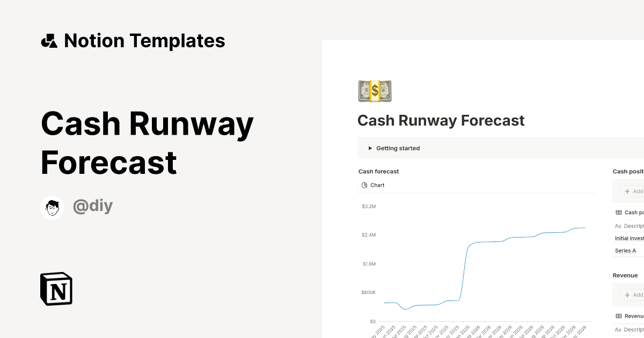Click the database icon next to Cash position table
Screen dimensions: 644x338
pyautogui.click(x=618, y=212)
